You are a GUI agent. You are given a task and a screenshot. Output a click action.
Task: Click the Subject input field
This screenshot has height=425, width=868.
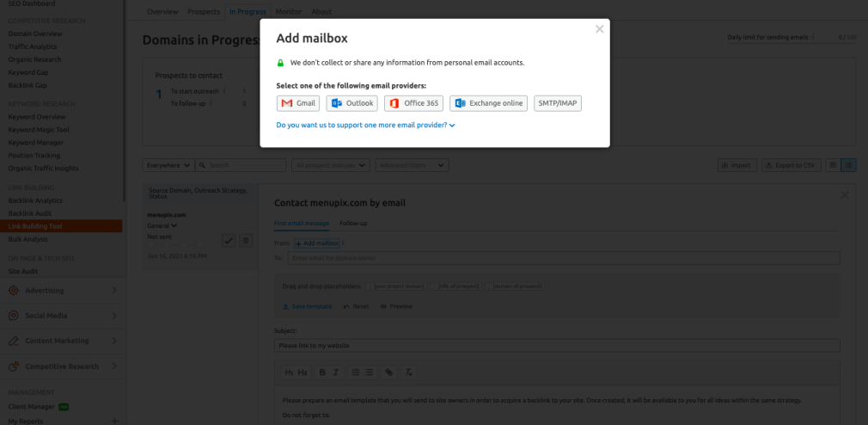coord(557,346)
